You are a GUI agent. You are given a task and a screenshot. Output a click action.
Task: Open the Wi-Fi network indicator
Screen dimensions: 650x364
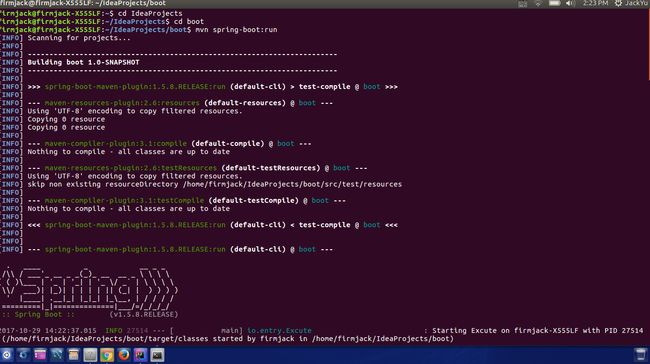538,4
